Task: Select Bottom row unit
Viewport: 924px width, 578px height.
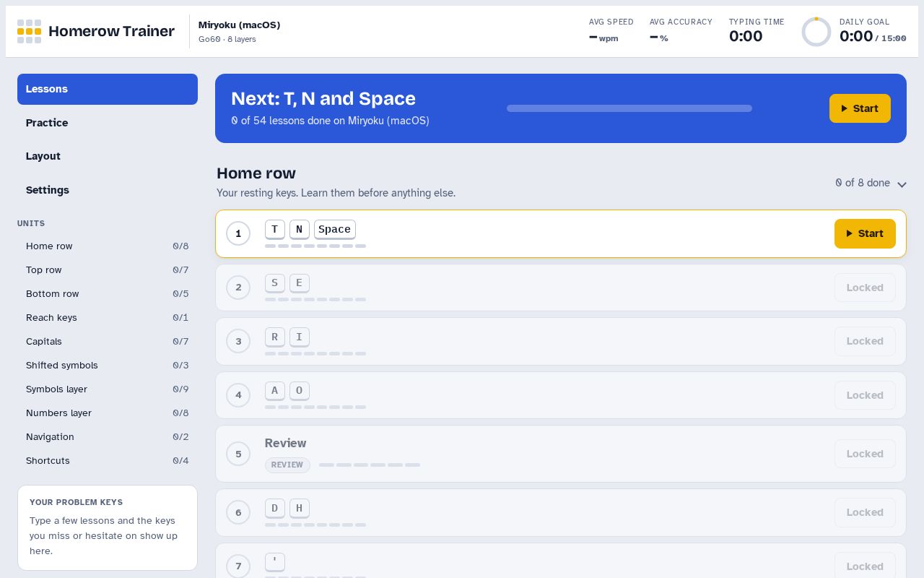Action: pyautogui.click(x=108, y=294)
